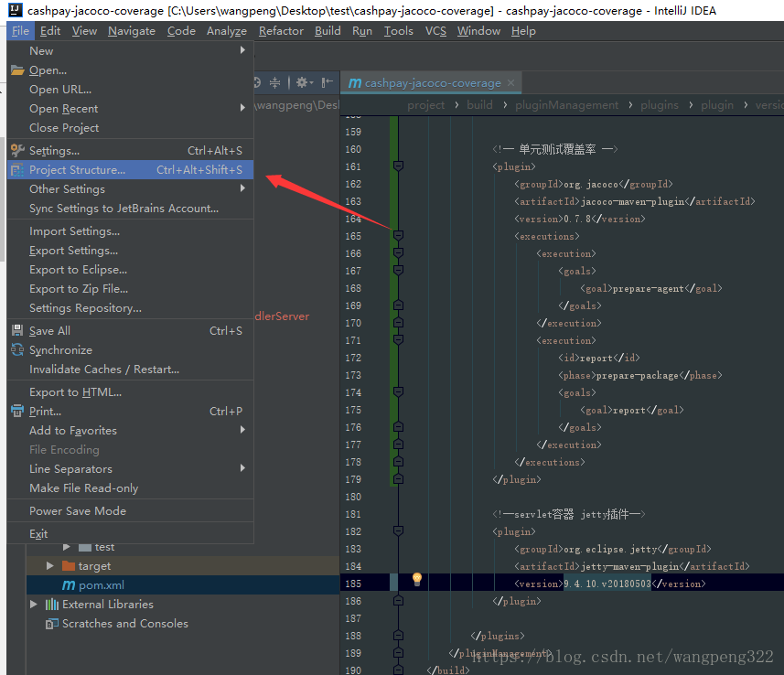Close the cashpay-jacoco-coverage editor tab

click(x=510, y=83)
